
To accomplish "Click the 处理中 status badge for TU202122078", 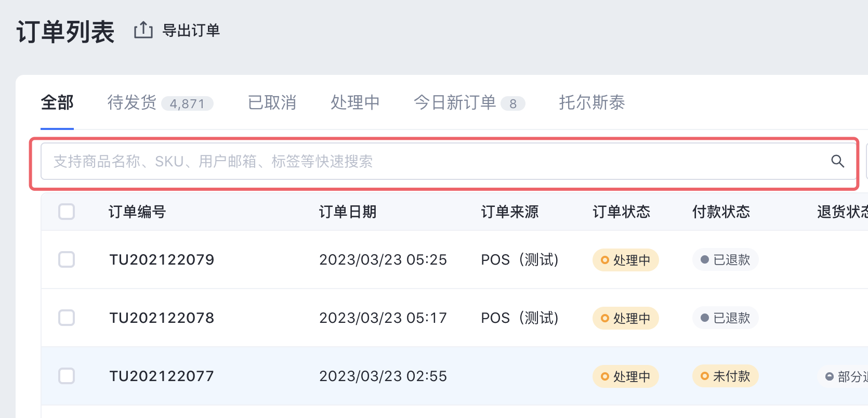I will 625,318.
